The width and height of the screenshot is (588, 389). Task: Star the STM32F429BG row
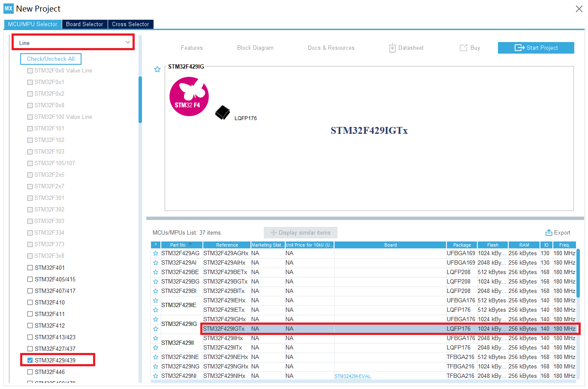click(x=156, y=282)
